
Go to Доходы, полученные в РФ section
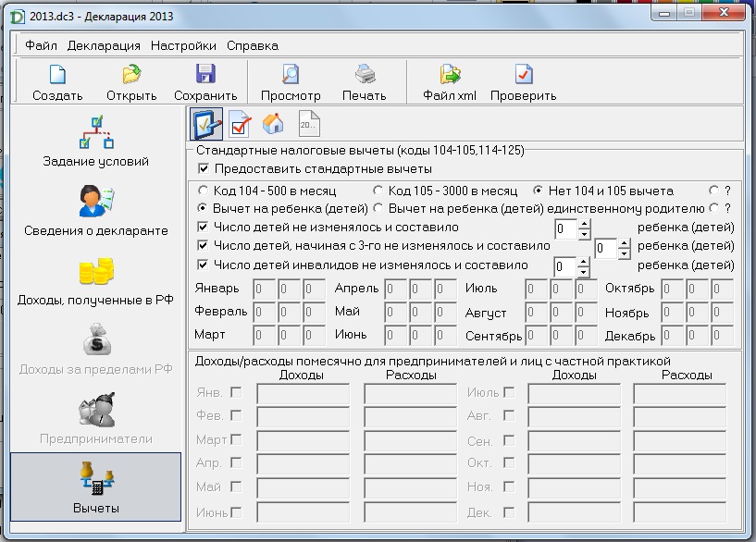(95, 281)
